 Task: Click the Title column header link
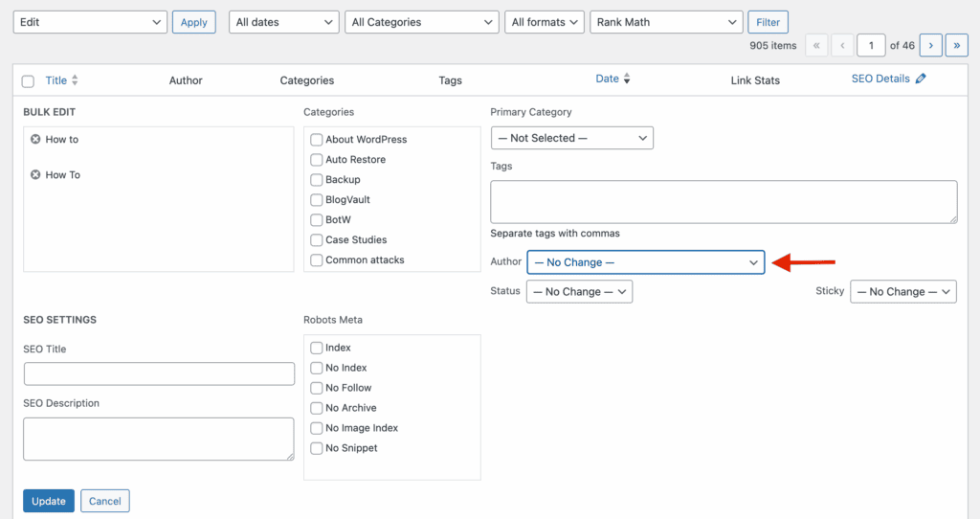pyautogui.click(x=56, y=80)
